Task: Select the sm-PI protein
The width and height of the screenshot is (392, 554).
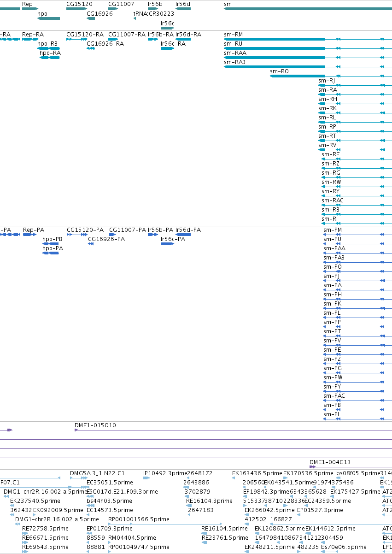Action: (357, 419)
